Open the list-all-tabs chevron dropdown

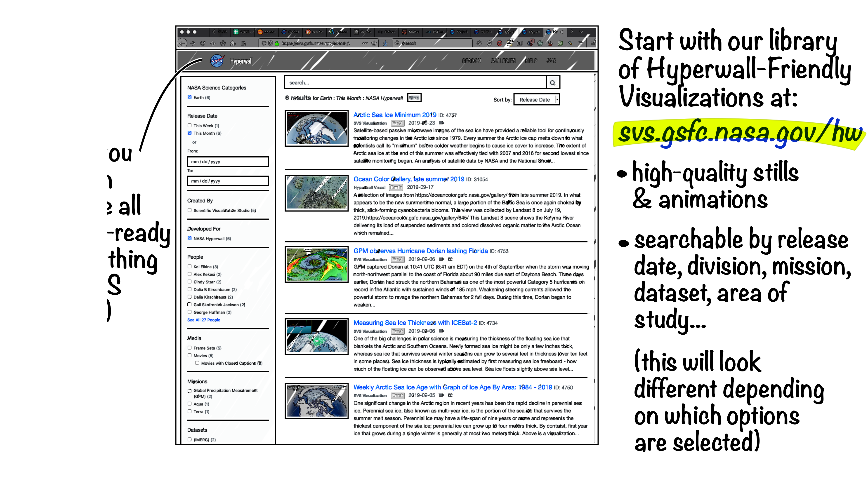point(581,32)
